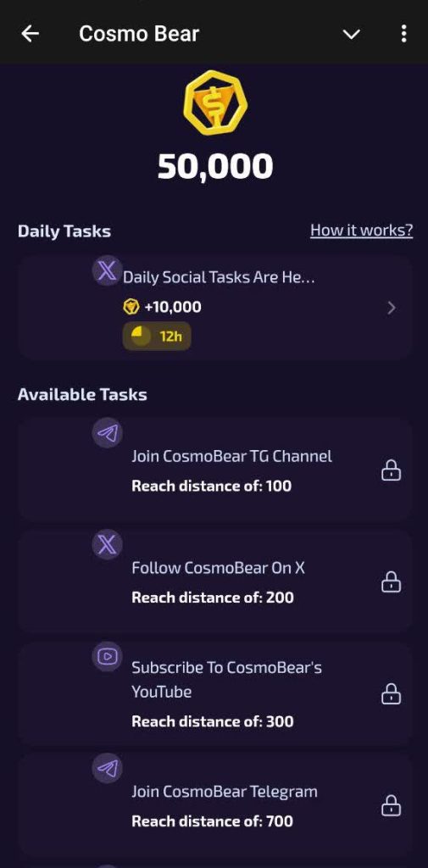Expand the header chevron dropdown
The height and width of the screenshot is (868, 428).
pos(352,34)
